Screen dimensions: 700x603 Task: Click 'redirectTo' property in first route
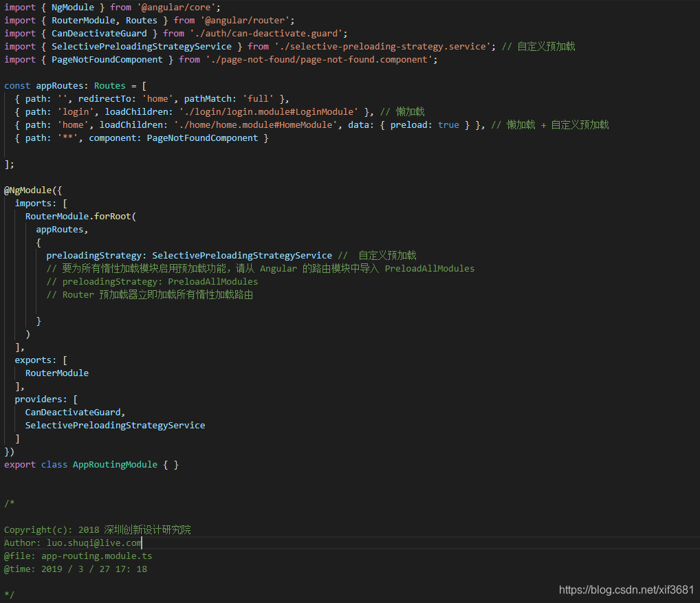click(105, 98)
